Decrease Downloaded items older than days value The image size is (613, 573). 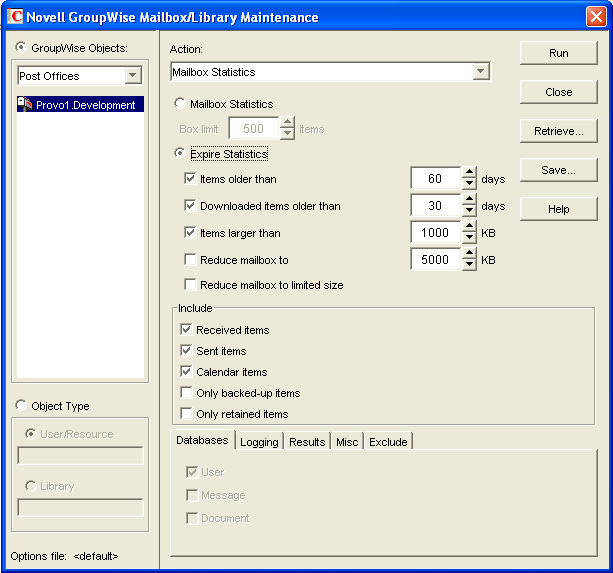[469, 210]
